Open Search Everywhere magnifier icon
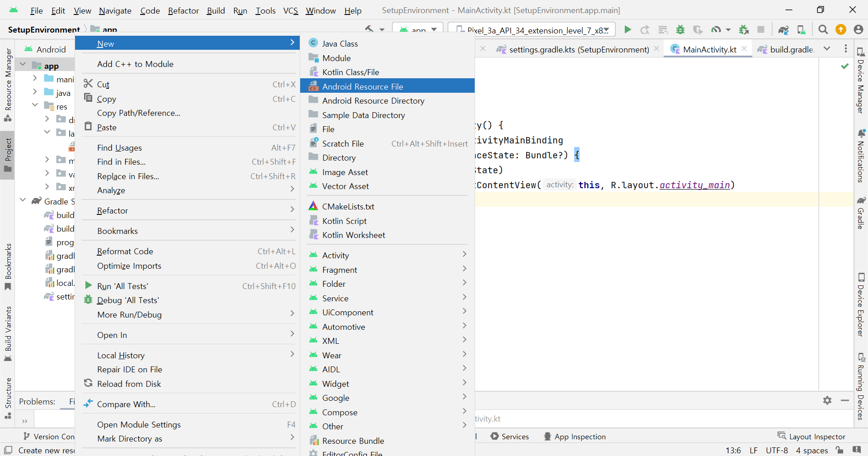This screenshot has width=868, height=456. coord(823,30)
